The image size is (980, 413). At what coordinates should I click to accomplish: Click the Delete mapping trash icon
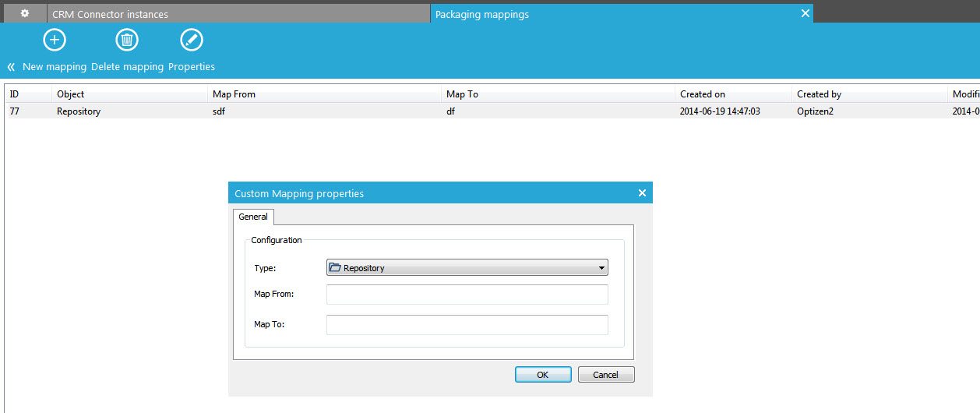point(127,41)
